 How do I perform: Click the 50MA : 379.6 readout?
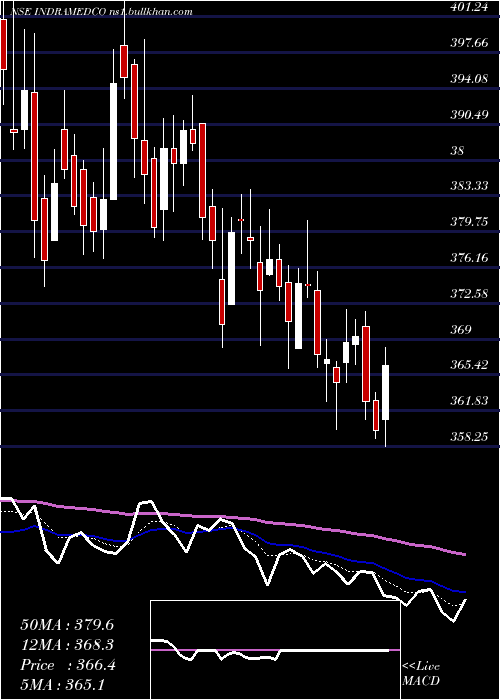pyautogui.click(x=67, y=625)
